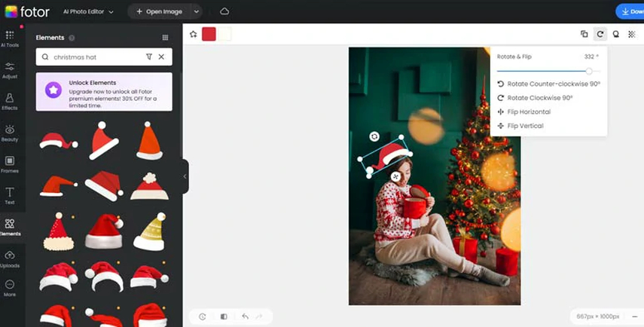Viewport: 644px width, 327px height.
Task: Click the search magnifier icon
Action: pos(45,57)
